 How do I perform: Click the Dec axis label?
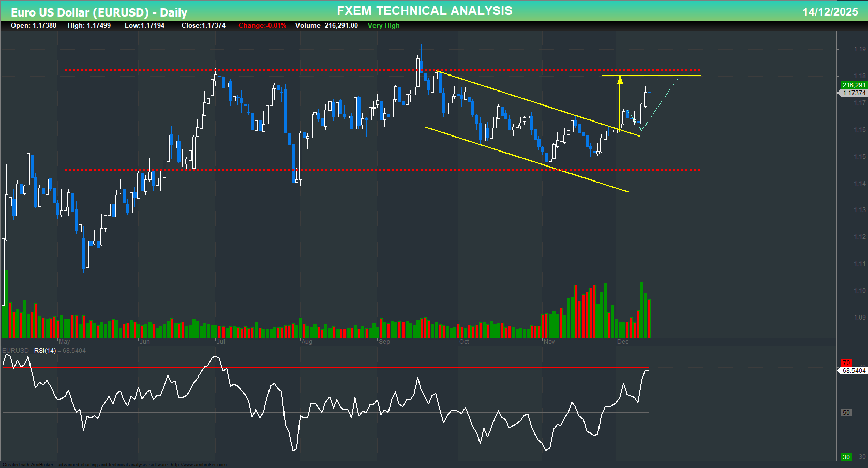point(623,342)
